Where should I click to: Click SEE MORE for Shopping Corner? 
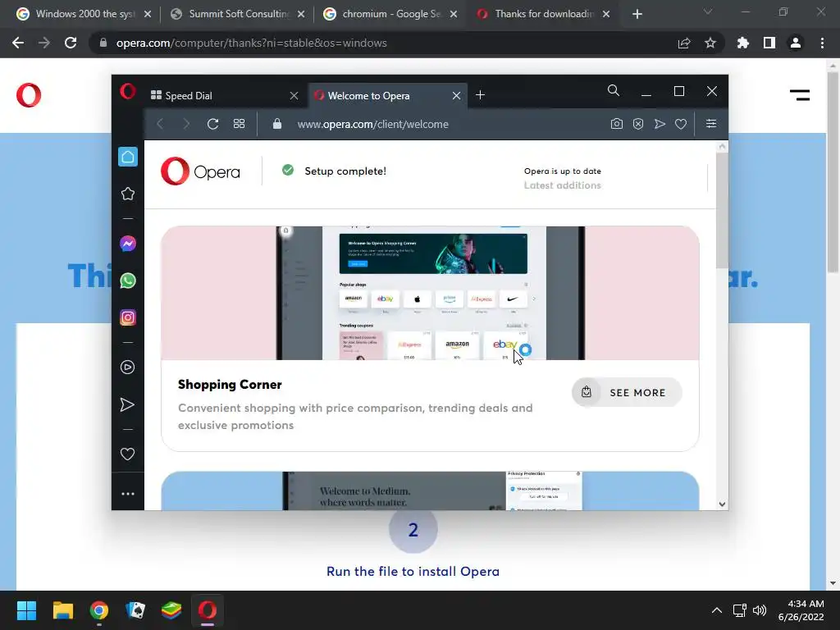pyautogui.click(x=627, y=392)
